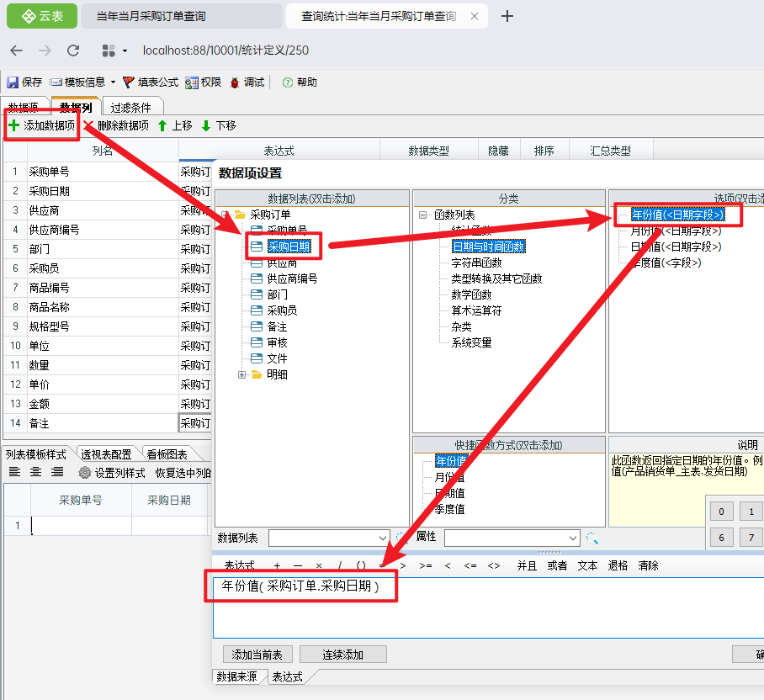Viewport: 764px width, 700px height.
Task: Select 类型转换及其它函数 category
Action: pyautogui.click(x=496, y=278)
